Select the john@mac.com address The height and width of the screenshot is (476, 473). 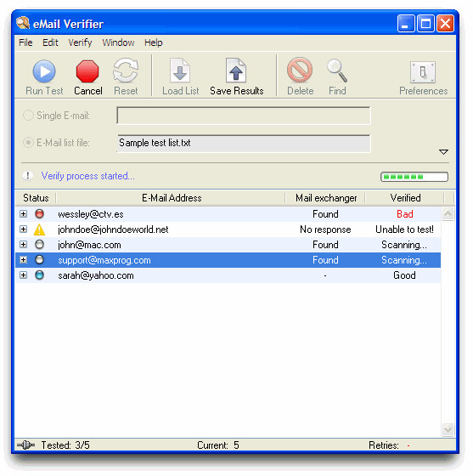tap(89, 245)
